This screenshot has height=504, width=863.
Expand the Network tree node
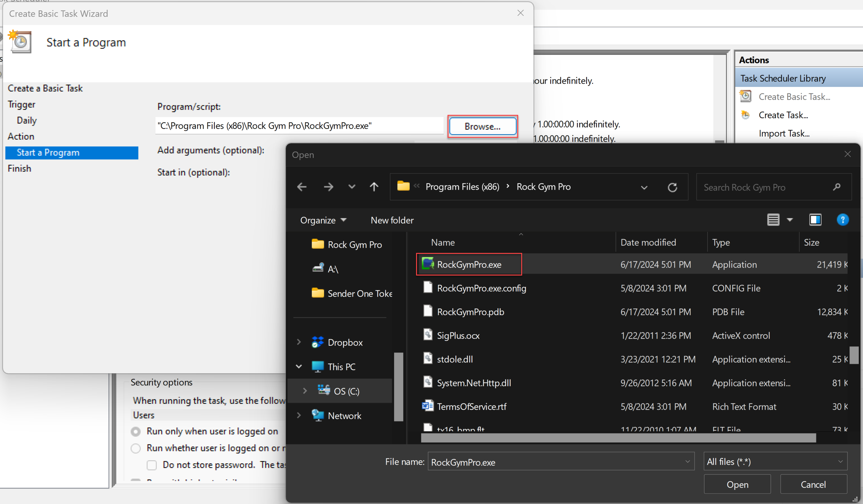(x=299, y=415)
